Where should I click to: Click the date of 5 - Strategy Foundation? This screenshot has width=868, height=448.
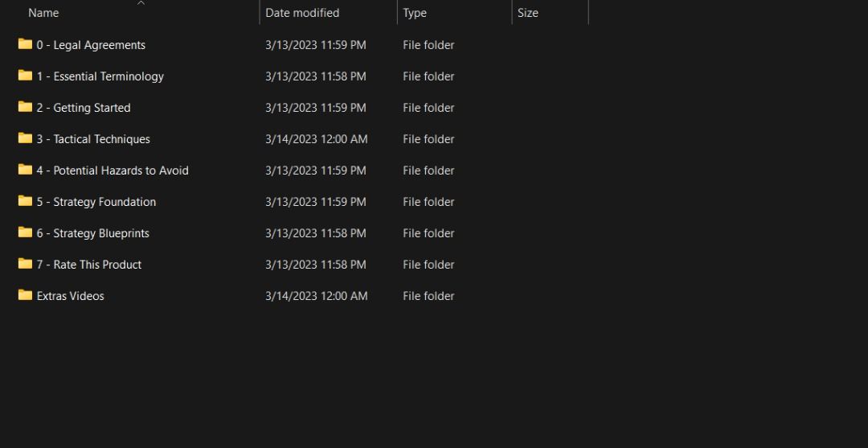tap(315, 202)
